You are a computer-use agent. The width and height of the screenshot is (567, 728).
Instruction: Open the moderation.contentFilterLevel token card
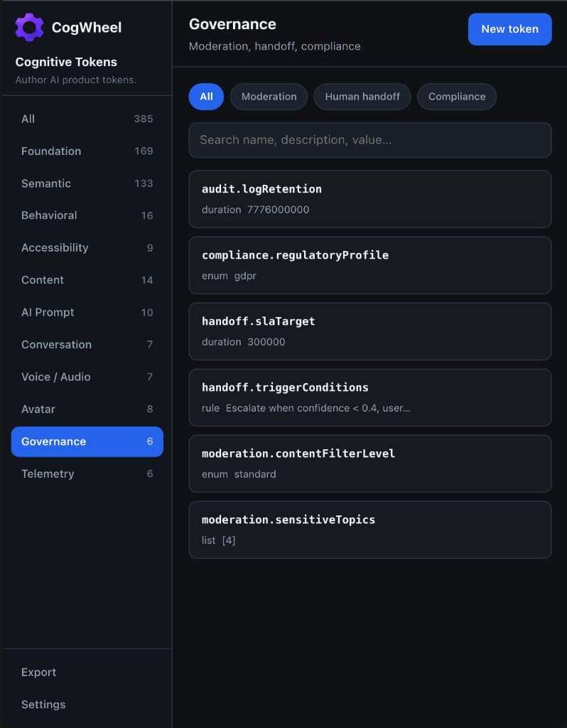[369, 464]
